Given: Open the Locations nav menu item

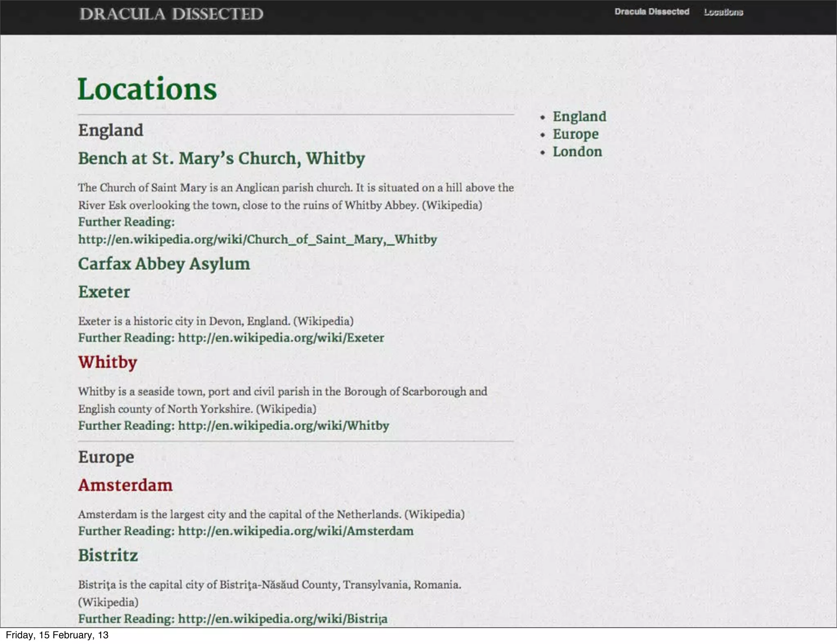Looking at the screenshot, I should tap(723, 12).
